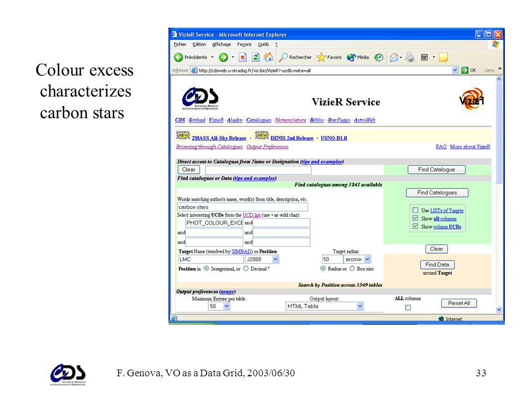The height and width of the screenshot is (399, 532).
Task: Select the Radius radio button
Action: 323,268
